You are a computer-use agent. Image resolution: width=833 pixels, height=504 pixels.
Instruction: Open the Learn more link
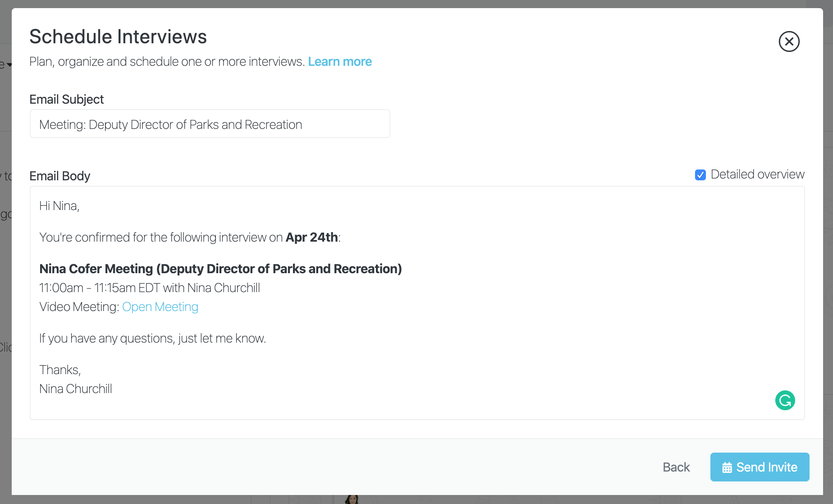[340, 62]
